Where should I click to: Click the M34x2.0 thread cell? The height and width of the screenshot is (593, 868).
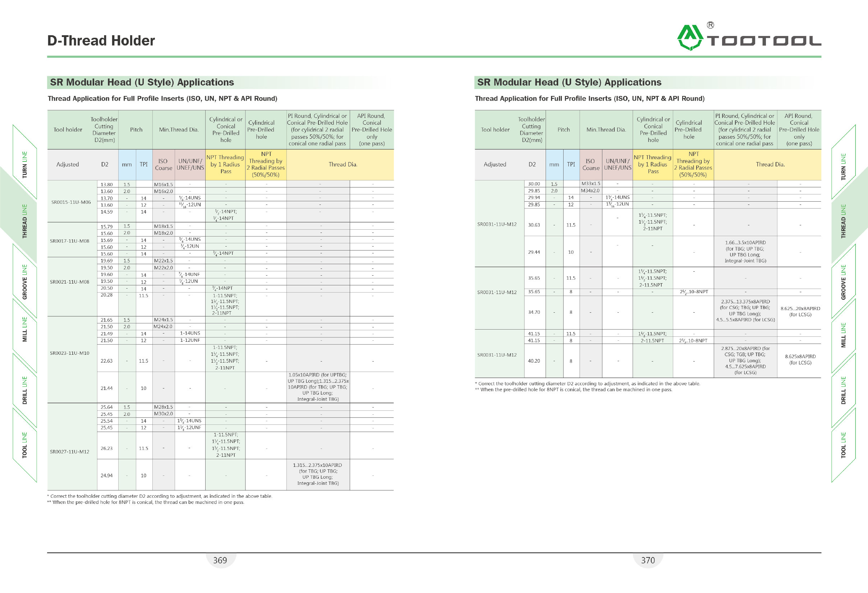591,191
